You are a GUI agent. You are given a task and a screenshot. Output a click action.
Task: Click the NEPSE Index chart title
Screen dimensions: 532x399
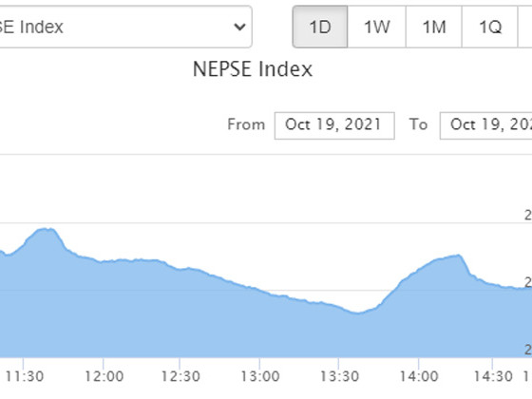click(x=253, y=69)
